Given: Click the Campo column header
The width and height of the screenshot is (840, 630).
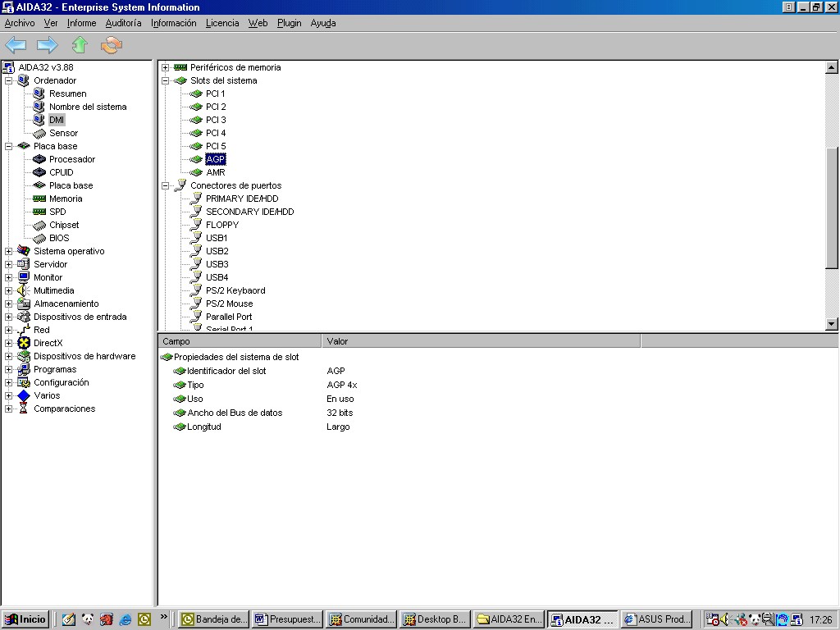Looking at the screenshot, I should [x=240, y=341].
